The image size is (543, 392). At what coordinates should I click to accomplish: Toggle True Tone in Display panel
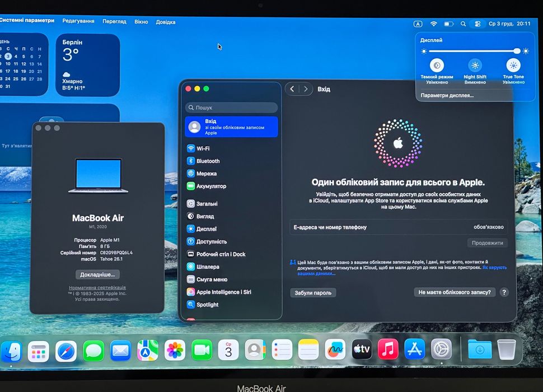point(513,66)
